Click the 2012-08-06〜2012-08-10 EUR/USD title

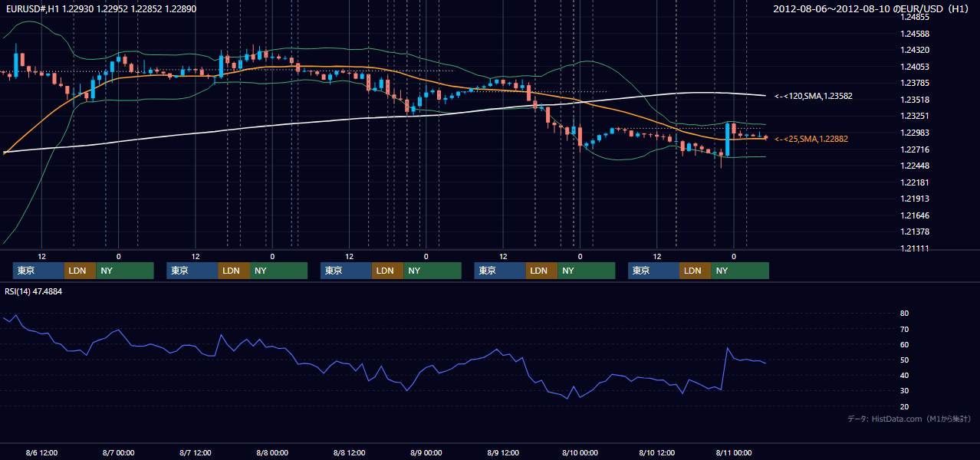coord(871,8)
